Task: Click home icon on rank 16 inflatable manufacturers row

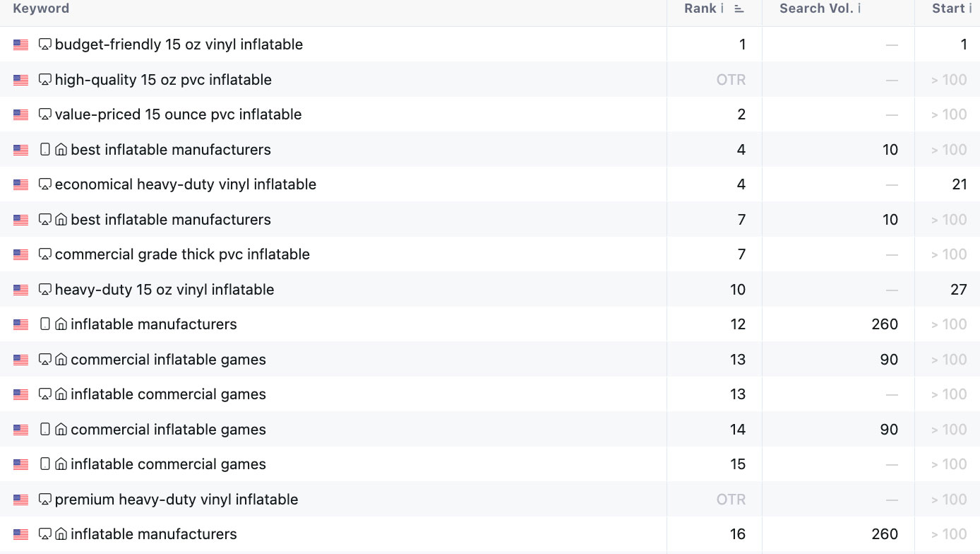Action: pyautogui.click(x=61, y=534)
